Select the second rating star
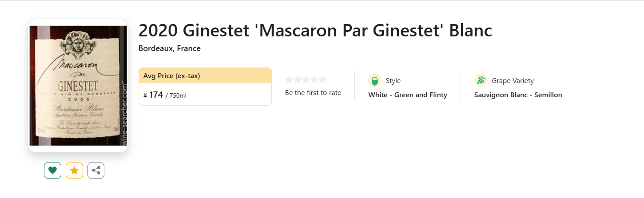Image resolution: width=644 pixels, height=198 pixels. pyautogui.click(x=298, y=79)
